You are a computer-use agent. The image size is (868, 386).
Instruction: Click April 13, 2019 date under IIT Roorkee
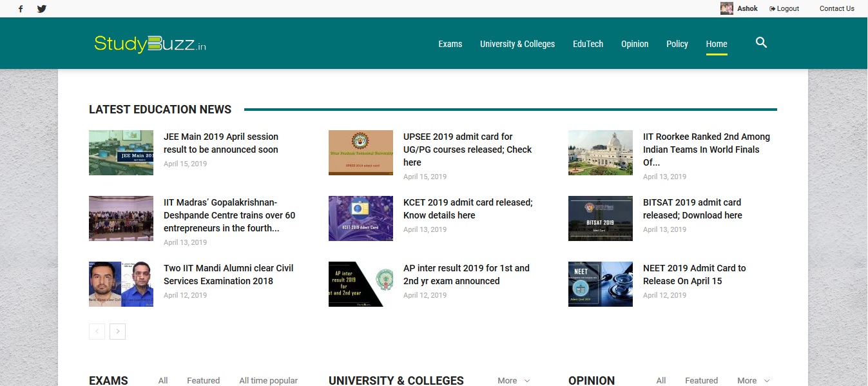665,177
